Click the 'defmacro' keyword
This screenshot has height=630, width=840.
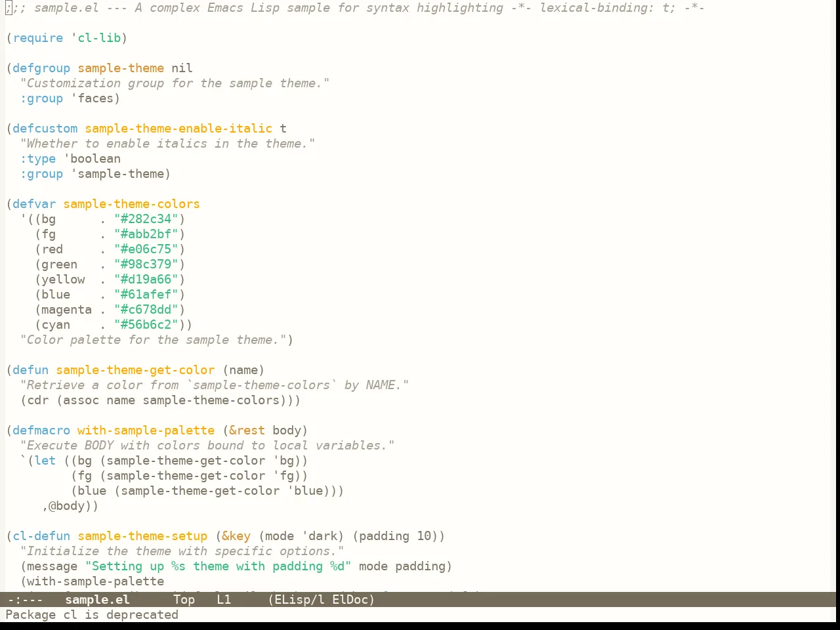[41, 430]
